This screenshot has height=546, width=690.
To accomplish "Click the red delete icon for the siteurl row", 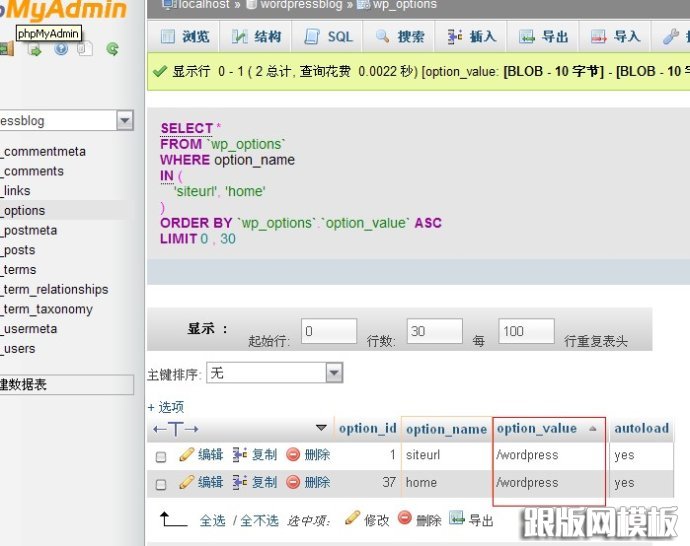I will 293,454.
